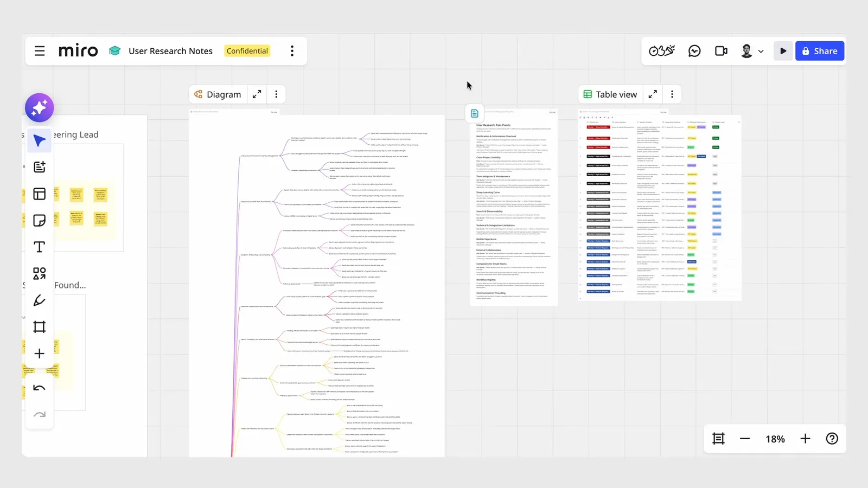
Task: Click the User Research Notes board title
Action: coord(170,51)
